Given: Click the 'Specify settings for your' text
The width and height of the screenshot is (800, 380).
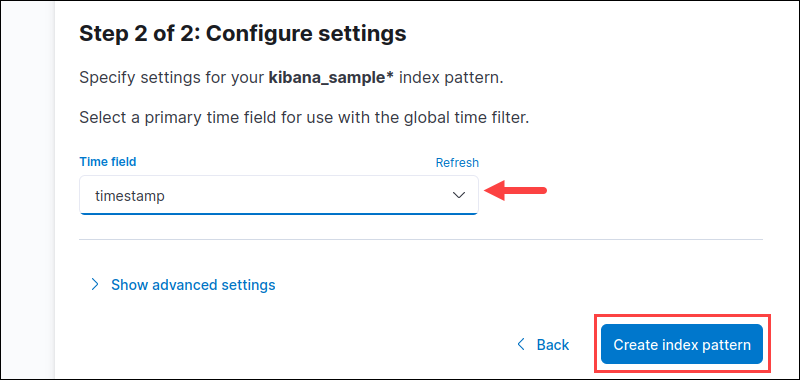Looking at the screenshot, I should 172,79.
